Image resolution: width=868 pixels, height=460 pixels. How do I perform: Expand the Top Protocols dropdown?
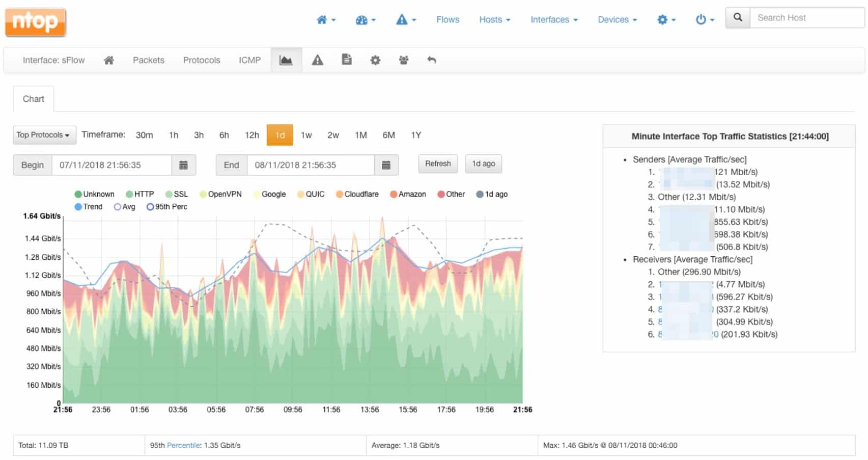pos(44,135)
